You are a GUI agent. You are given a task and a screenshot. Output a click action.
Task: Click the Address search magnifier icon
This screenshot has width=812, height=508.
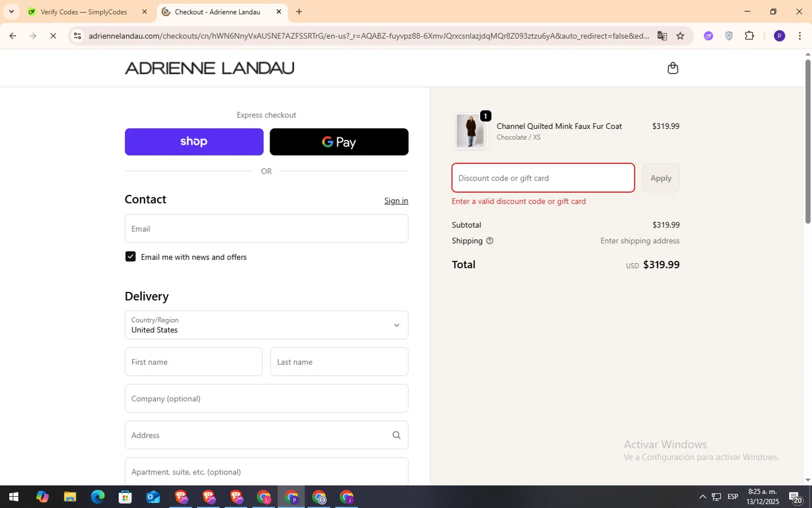pyautogui.click(x=396, y=435)
